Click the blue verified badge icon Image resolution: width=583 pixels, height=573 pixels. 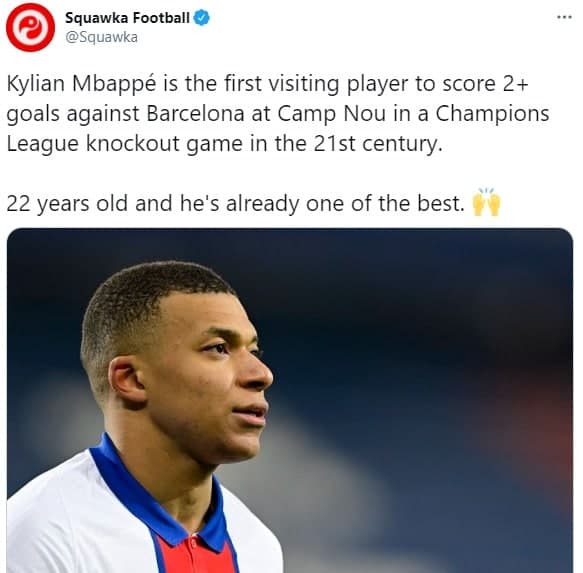click(x=202, y=18)
